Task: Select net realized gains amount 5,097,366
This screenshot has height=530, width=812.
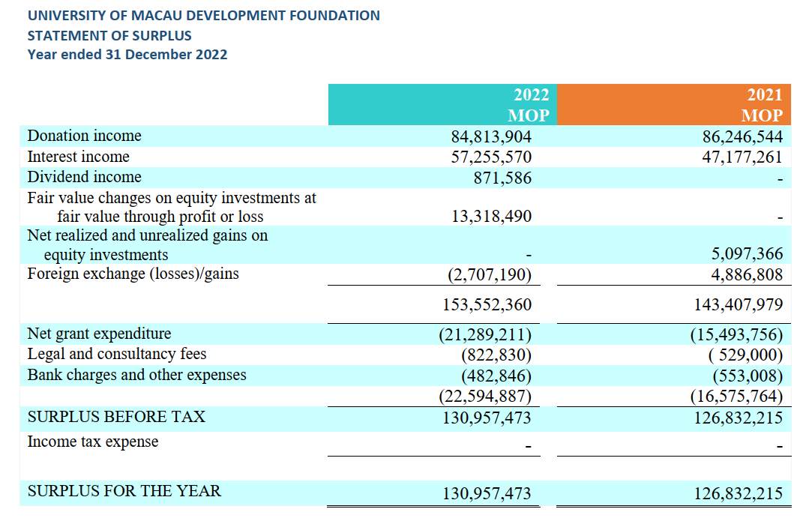Action: [747, 253]
